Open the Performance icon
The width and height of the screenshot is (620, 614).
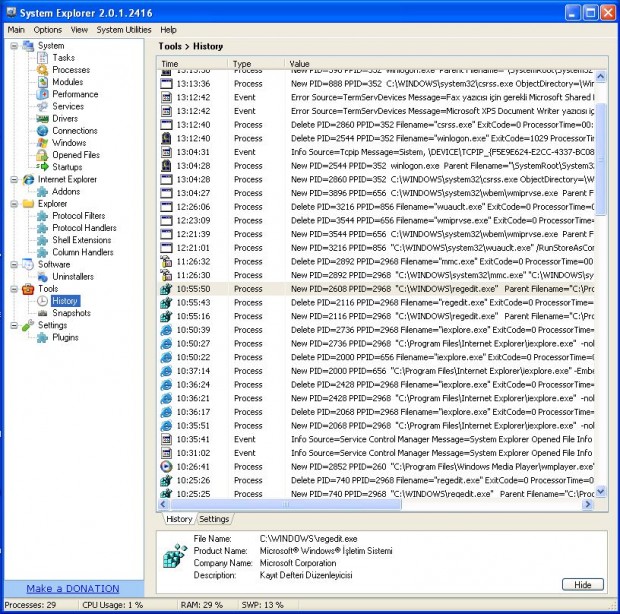42,94
